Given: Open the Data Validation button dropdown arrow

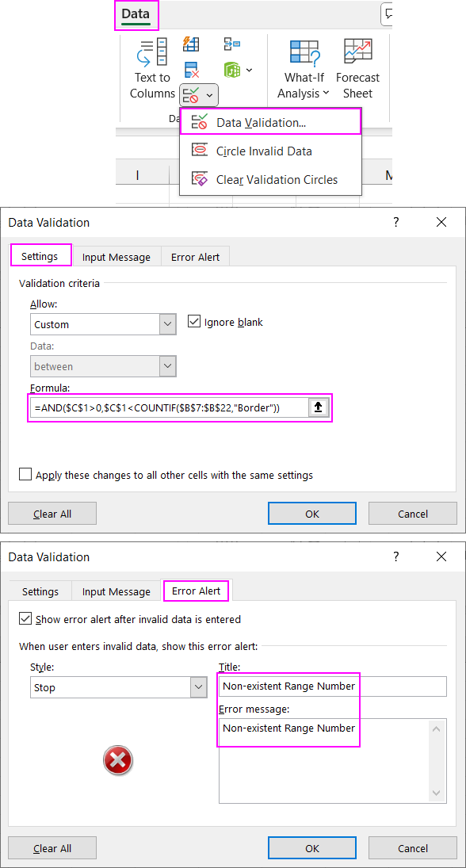Looking at the screenshot, I should (209, 95).
